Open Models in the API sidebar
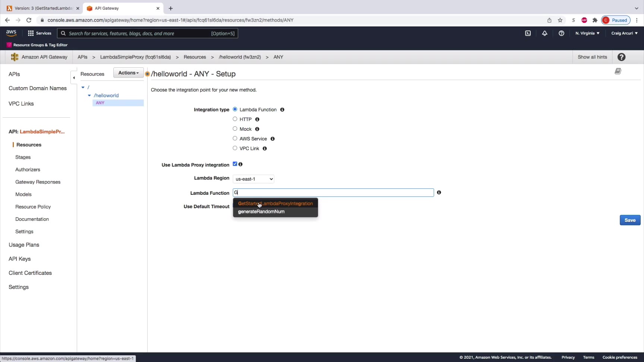 23,194
